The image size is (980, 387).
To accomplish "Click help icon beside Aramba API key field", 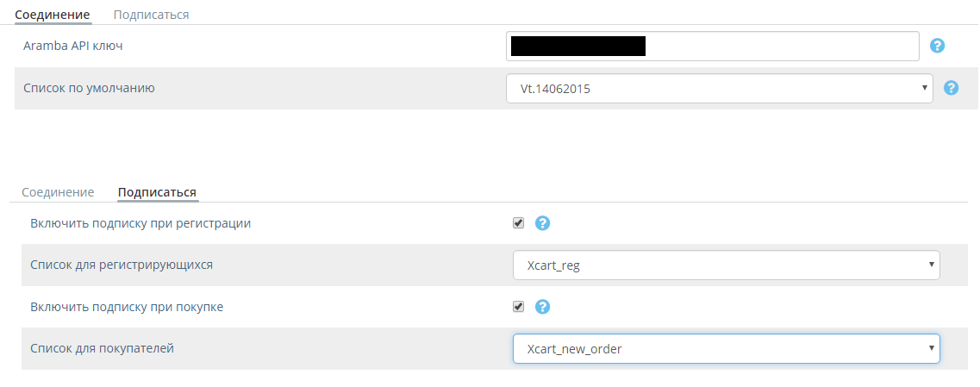I will pyautogui.click(x=937, y=46).
